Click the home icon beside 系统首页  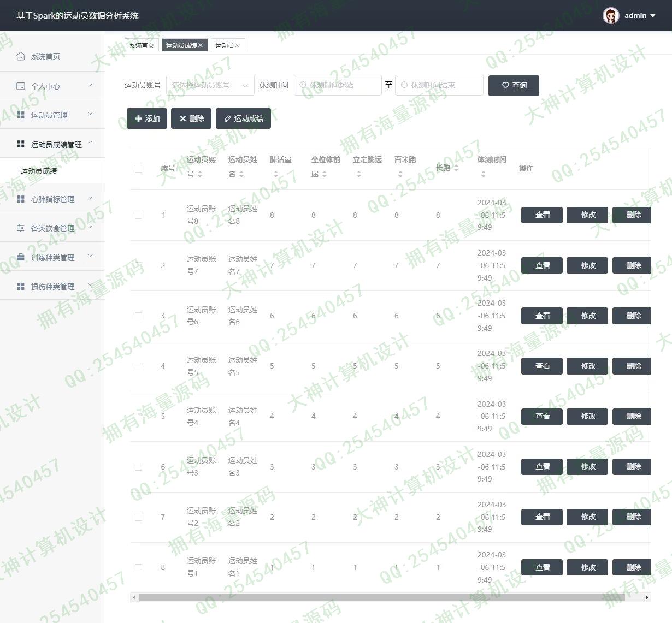[21, 56]
